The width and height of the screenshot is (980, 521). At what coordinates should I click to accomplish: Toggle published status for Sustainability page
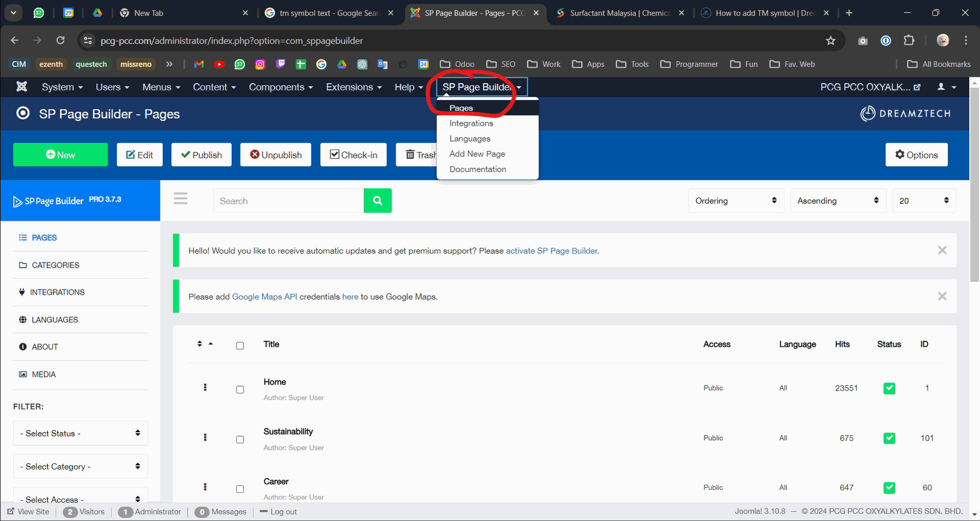click(x=889, y=438)
